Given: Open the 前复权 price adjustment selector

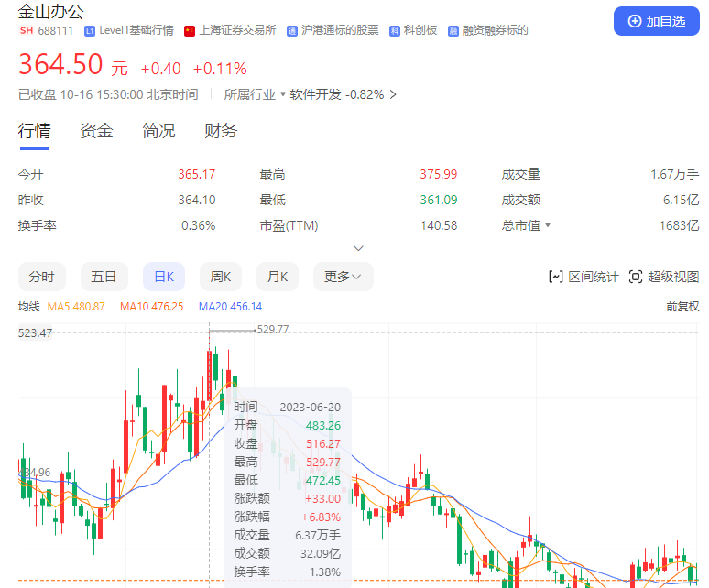Looking at the screenshot, I should click(682, 307).
